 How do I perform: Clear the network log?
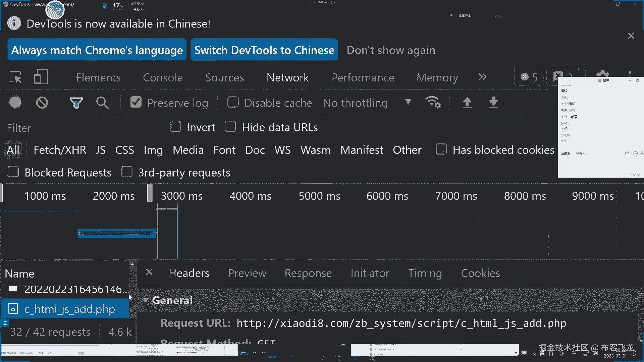click(x=42, y=103)
